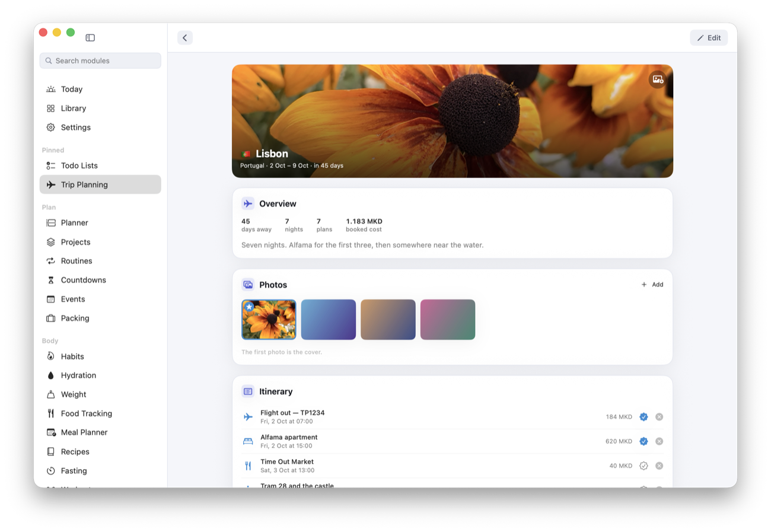This screenshot has height=532, width=771.
Task: Open the Meal Planner module
Action: 100,432
